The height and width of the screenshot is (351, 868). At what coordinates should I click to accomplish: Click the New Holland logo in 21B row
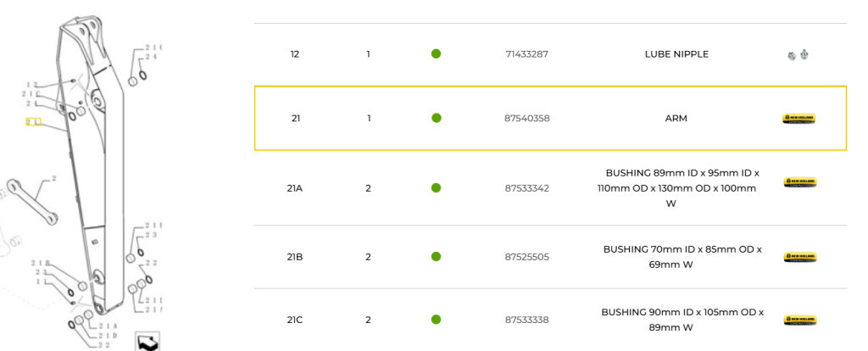pos(800,257)
